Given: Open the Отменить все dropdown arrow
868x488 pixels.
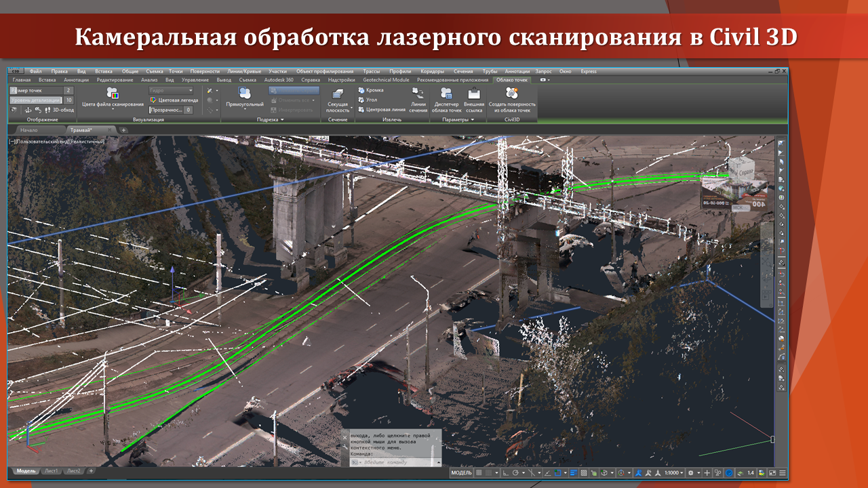Looking at the screenshot, I should click(314, 100).
